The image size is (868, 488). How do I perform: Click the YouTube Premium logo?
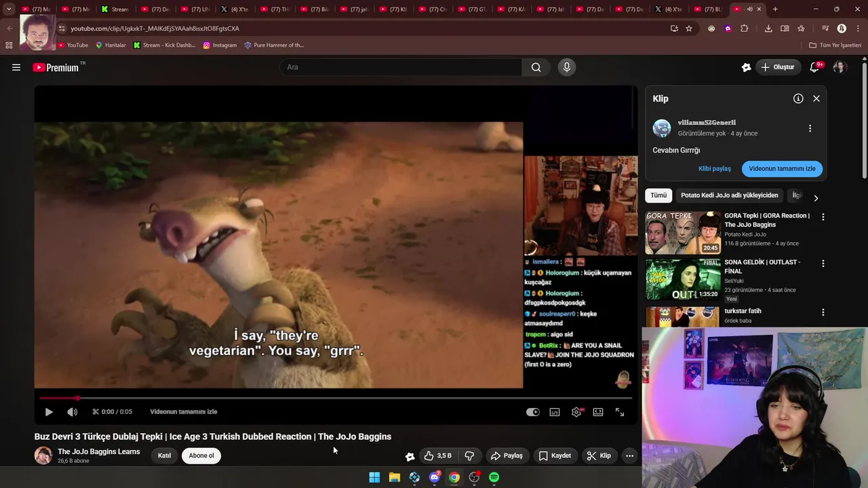56,67
